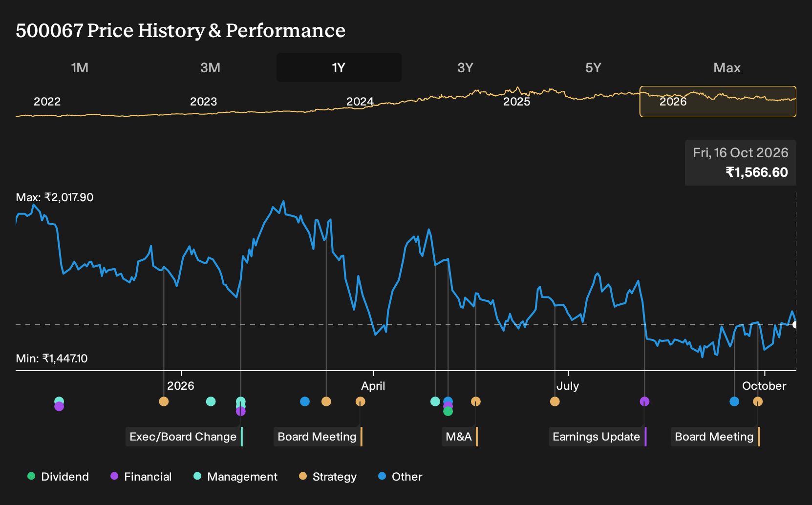Click the '500067 Price History & Performance' heading
Viewport: 812px width, 505px height.
coord(180,30)
